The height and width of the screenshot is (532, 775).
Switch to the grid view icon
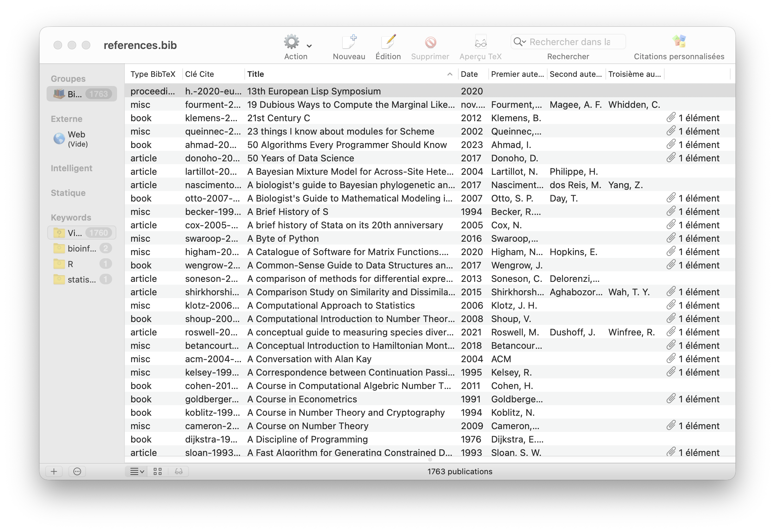pyautogui.click(x=158, y=471)
